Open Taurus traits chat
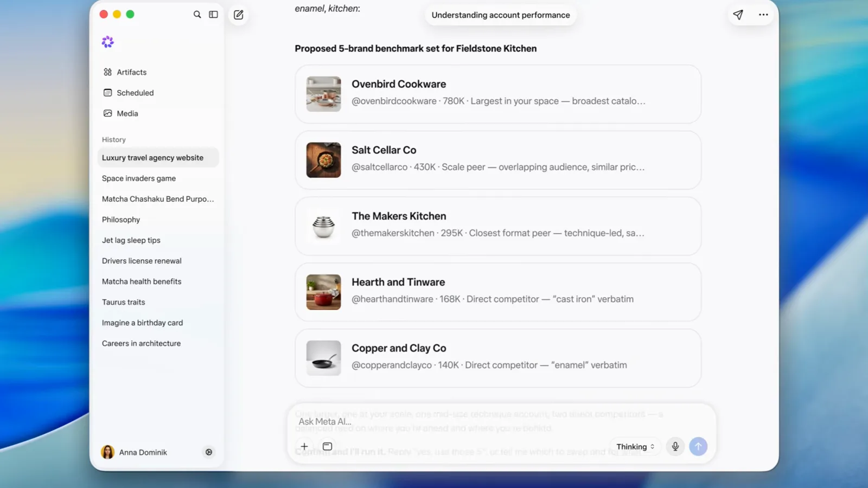868x488 pixels. [158, 302]
